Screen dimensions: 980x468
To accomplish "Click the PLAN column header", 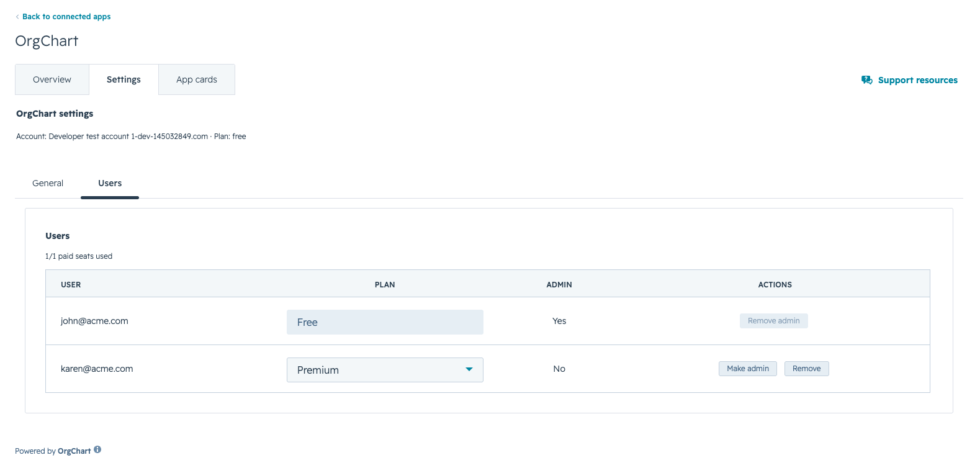I will click(x=385, y=285).
